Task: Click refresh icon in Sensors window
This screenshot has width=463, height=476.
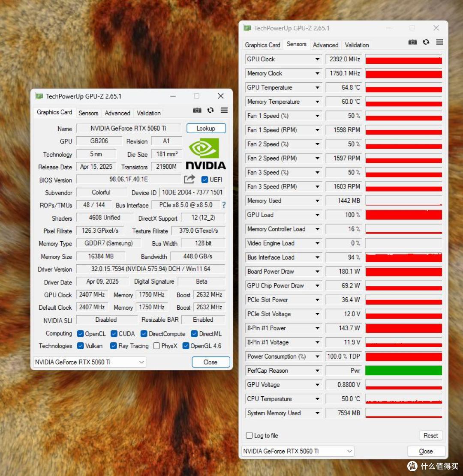Action: coord(426,42)
